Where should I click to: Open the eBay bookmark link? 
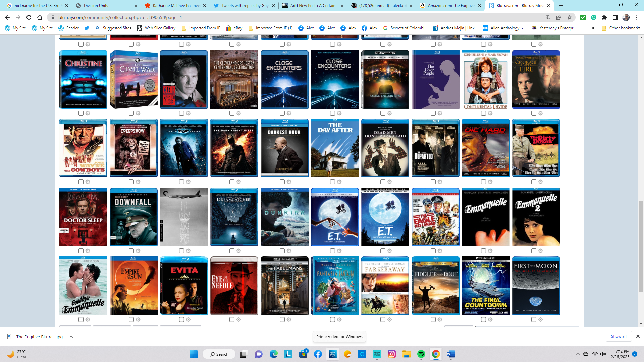(x=234, y=28)
